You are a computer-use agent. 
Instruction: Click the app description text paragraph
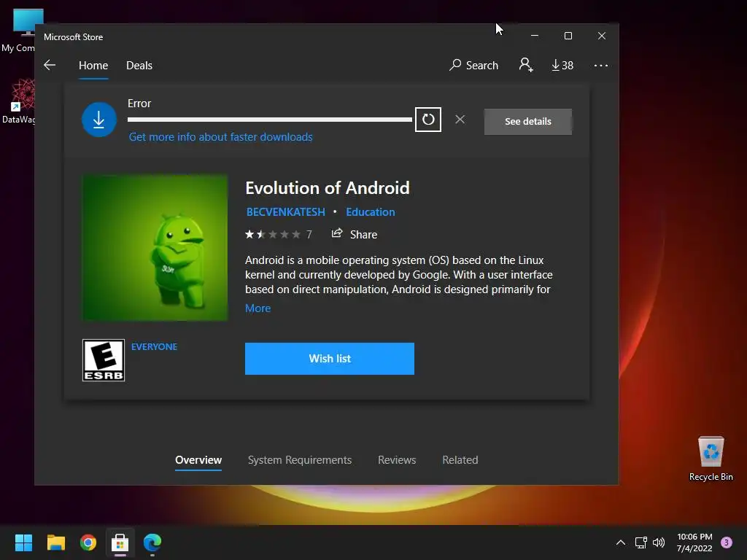pos(399,275)
